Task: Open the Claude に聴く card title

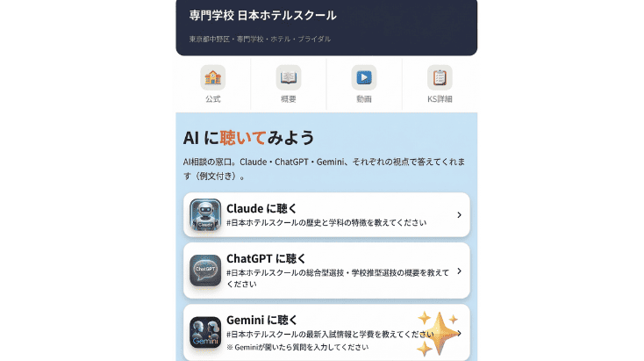Action: [x=261, y=208]
